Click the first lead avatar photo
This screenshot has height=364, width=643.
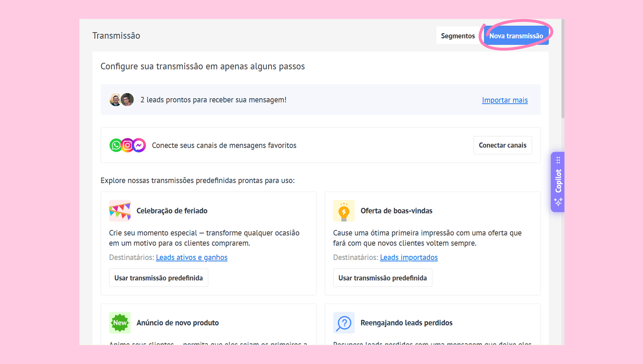point(115,100)
